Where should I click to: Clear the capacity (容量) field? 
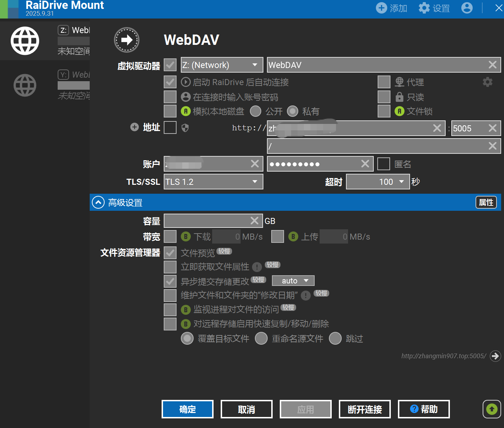[x=254, y=220]
